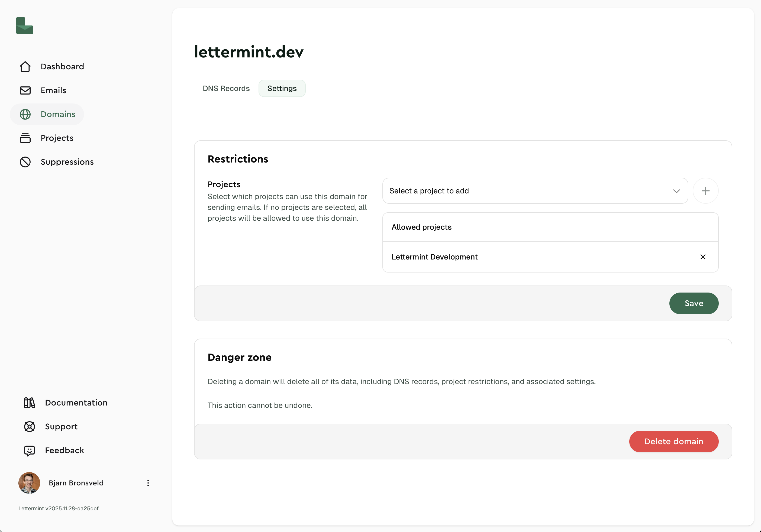Expand the project selector chevron
Image resolution: width=761 pixels, height=532 pixels.
(676, 191)
